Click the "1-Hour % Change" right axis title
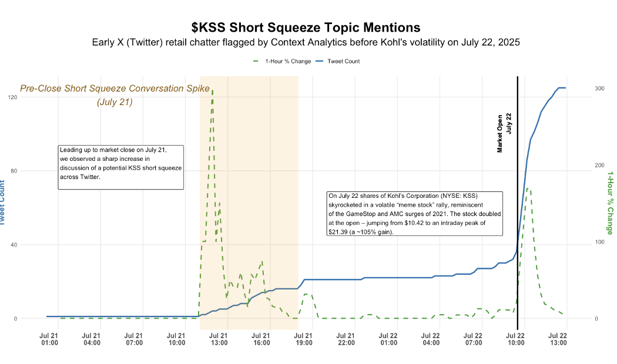Screen dimensions: 617x364 pyautogui.click(x=610, y=203)
